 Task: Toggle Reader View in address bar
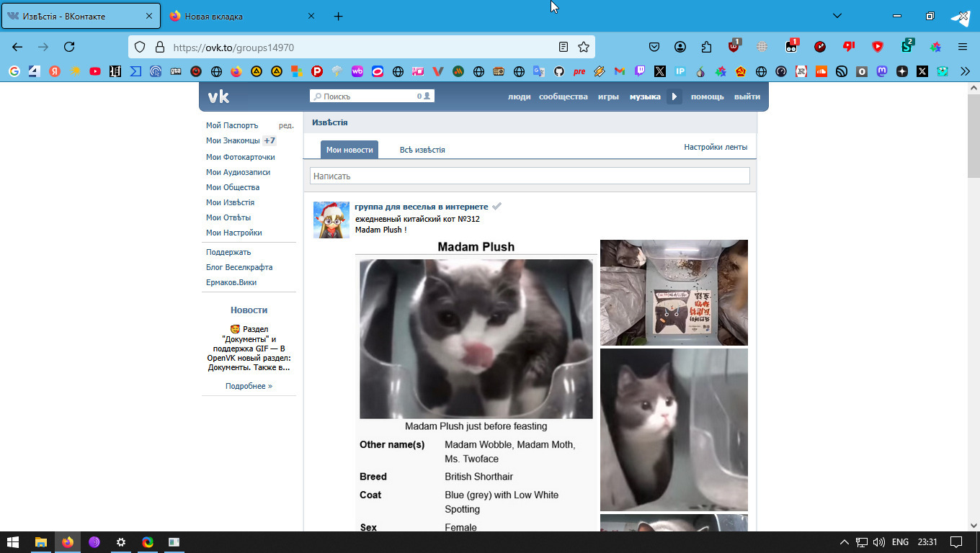tap(563, 47)
